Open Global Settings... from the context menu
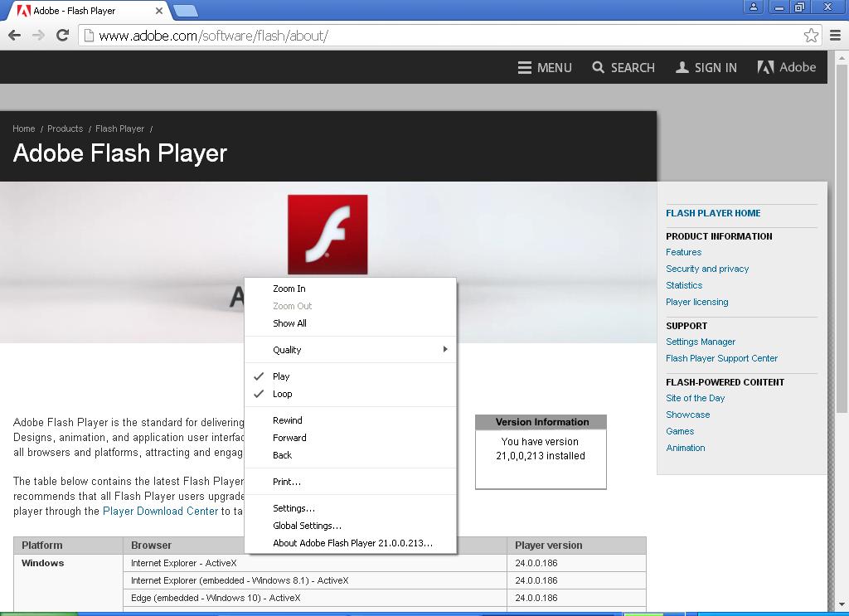The height and width of the screenshot is (616, 849). tap(351, 525)
